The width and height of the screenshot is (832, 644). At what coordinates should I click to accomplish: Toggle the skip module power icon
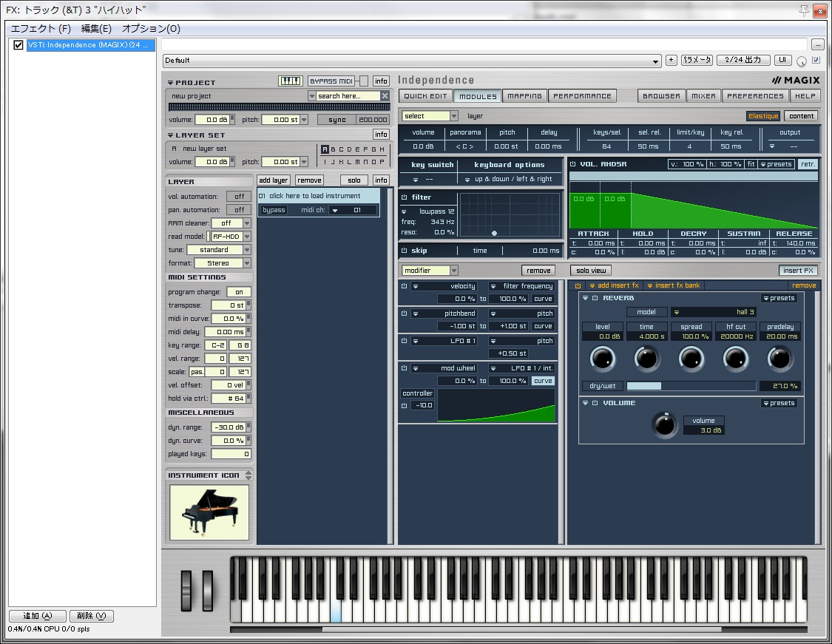click(x=405, y=251)
